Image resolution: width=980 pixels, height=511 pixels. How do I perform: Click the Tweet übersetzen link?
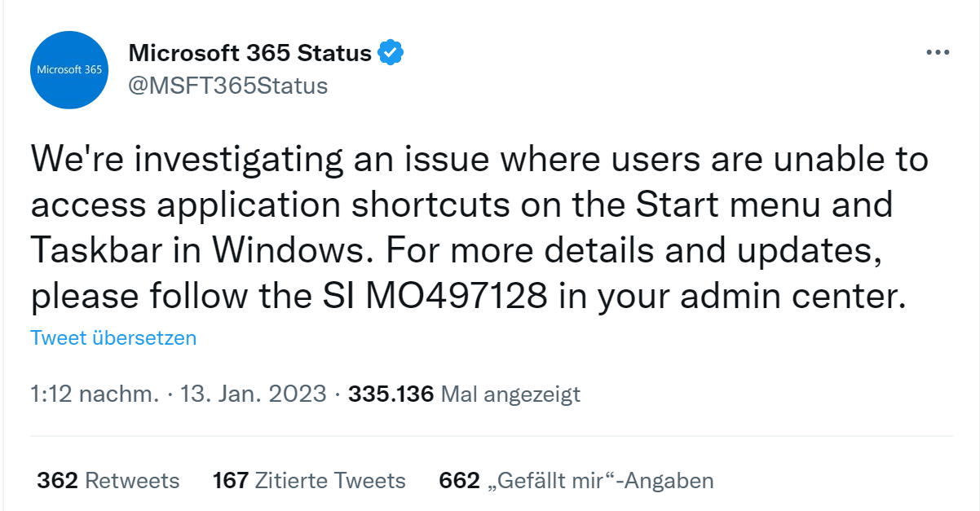click(x=113, y=337)
